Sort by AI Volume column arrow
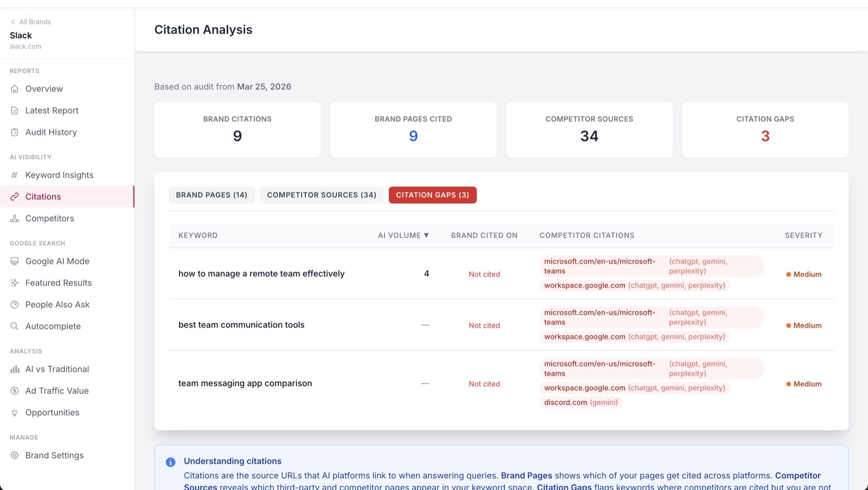Image resolution: width=868 pixels, height=490 pixels. click(x=426, y=235)
